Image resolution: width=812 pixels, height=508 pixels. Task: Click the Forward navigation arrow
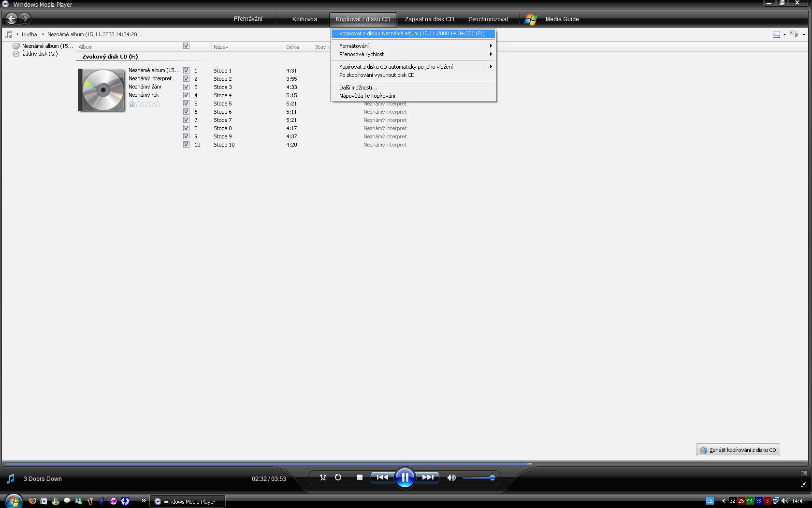pyautogui.click(x=25, y=19)
